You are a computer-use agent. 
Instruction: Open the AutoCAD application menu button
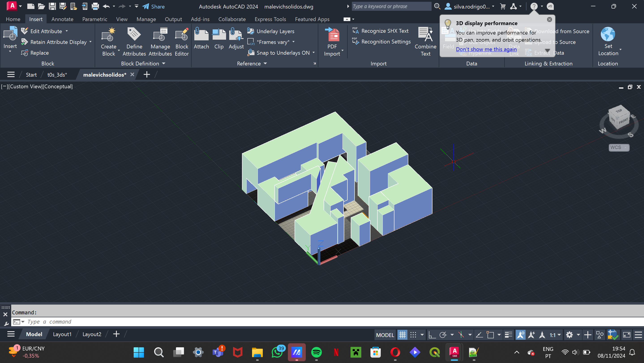pyautogui.click(x=12, y=6)
